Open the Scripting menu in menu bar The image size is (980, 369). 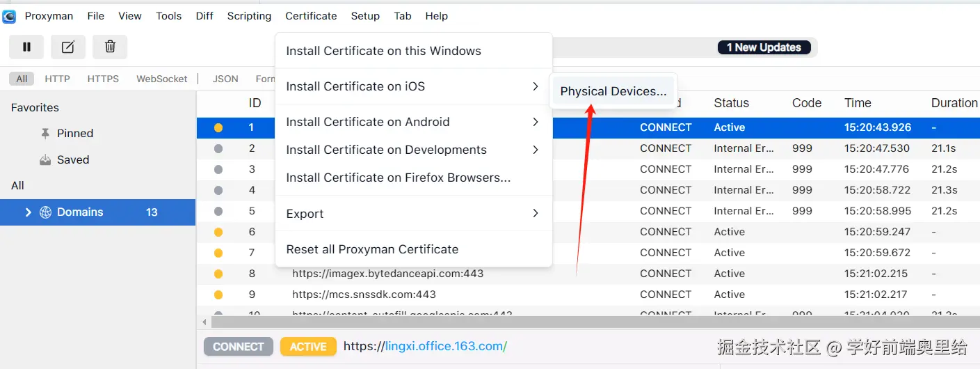point(249,16)
